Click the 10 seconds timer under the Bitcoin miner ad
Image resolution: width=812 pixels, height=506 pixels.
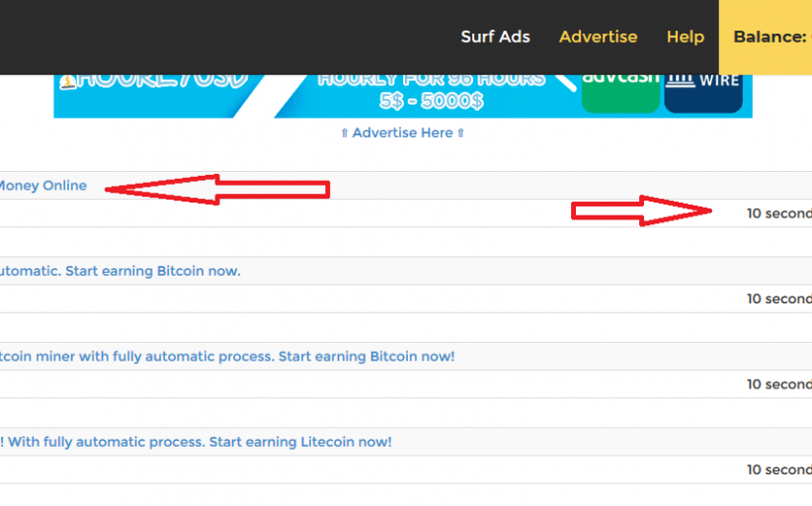tap(778, 384)
